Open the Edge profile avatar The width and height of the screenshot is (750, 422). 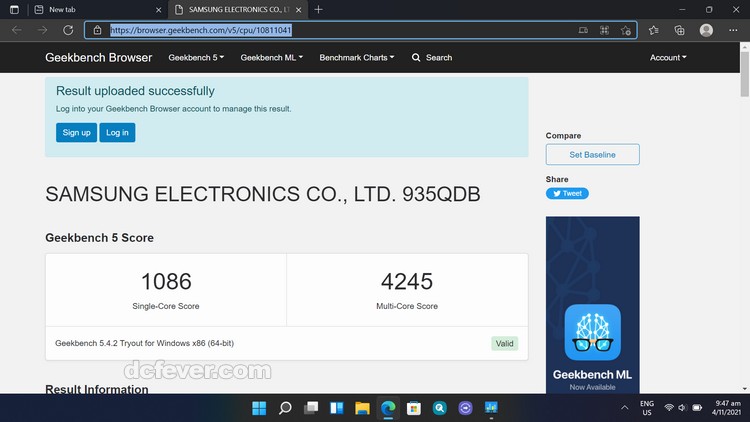706,30
